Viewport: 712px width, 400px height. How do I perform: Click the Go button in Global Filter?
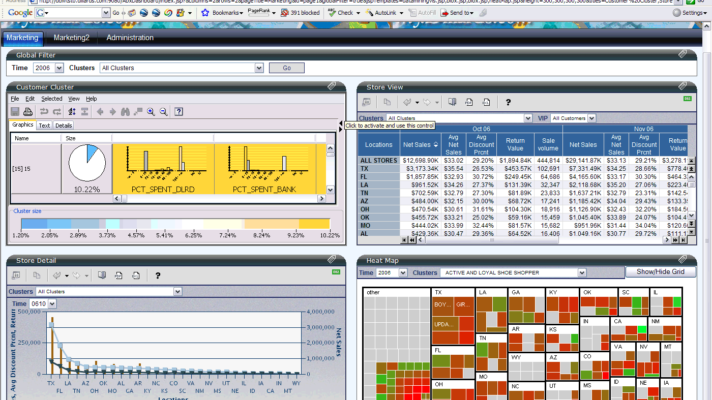287,68
